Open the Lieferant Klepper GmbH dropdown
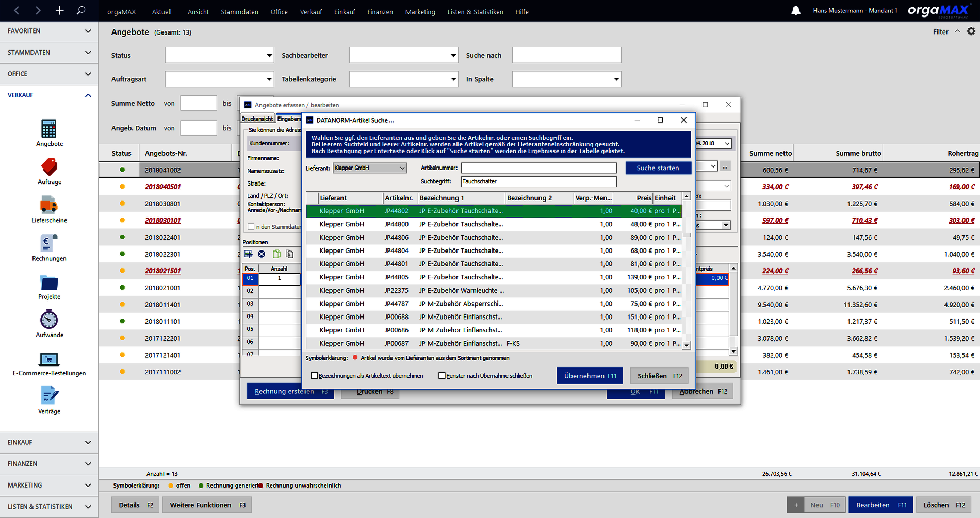Screen dimensions: 980x518 click(x=370, y=168)
